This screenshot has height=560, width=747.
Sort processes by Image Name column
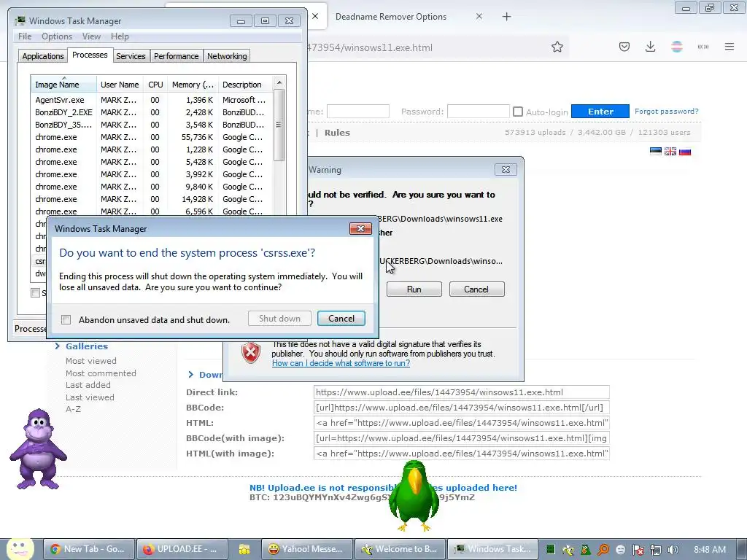coord(63,85)
